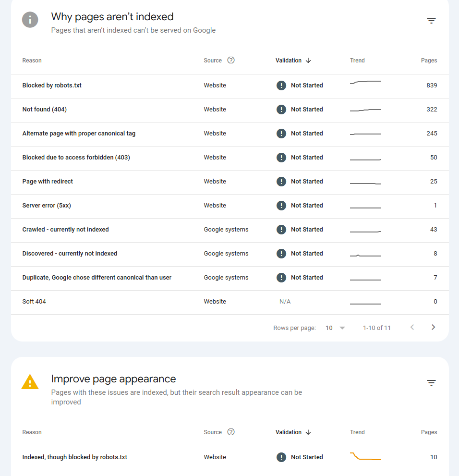Click Source help icon in appearance table

pos(231,432)
